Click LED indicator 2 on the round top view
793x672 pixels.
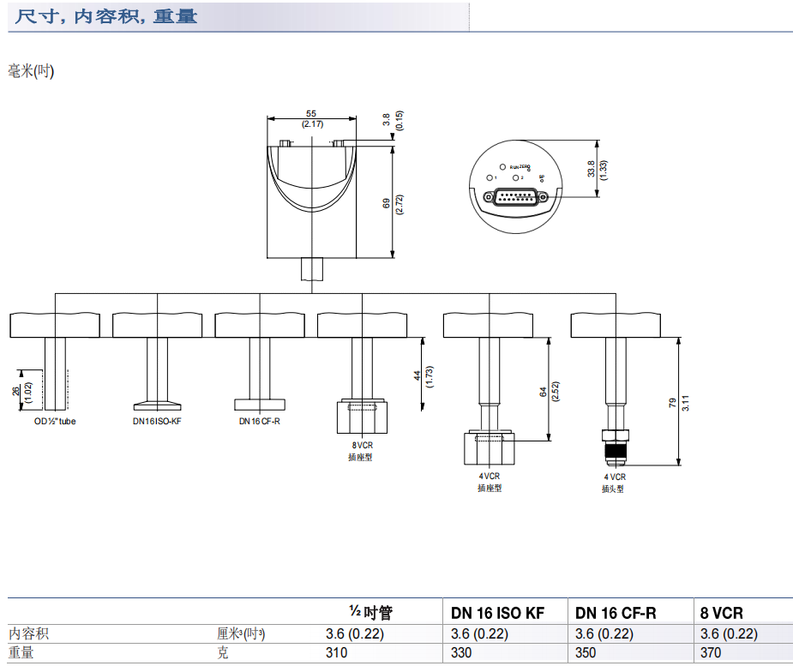514,177
